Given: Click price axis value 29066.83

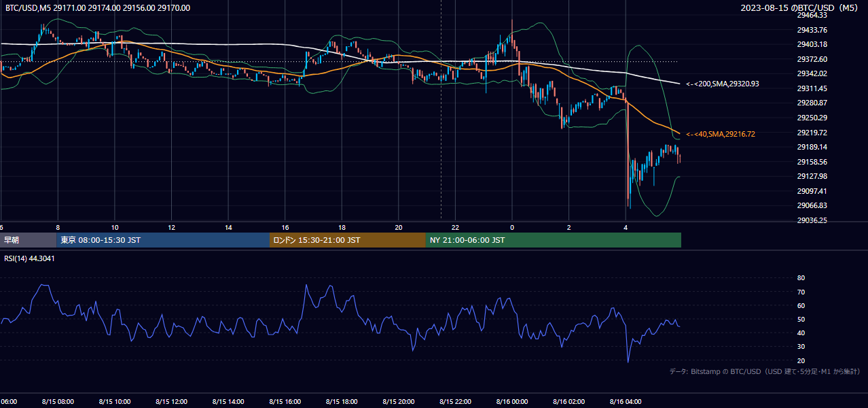Looking at the screenshot, I should point(812,205).
